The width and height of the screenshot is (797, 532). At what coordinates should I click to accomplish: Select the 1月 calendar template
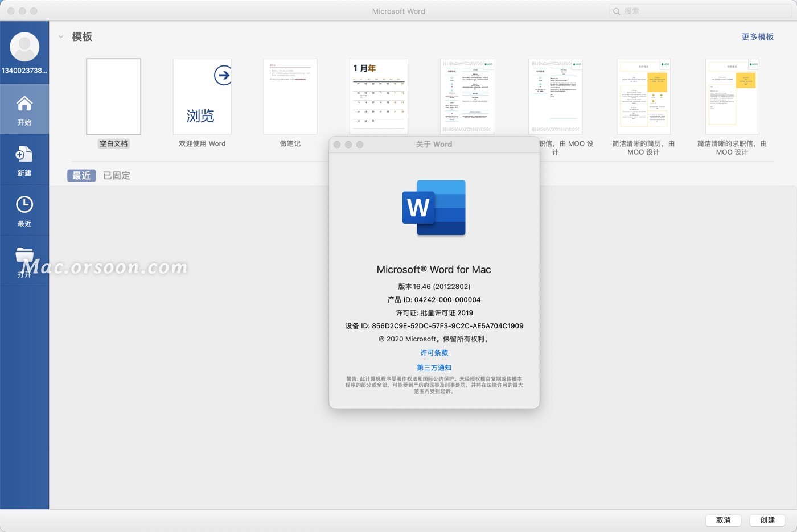pos(379,97)
